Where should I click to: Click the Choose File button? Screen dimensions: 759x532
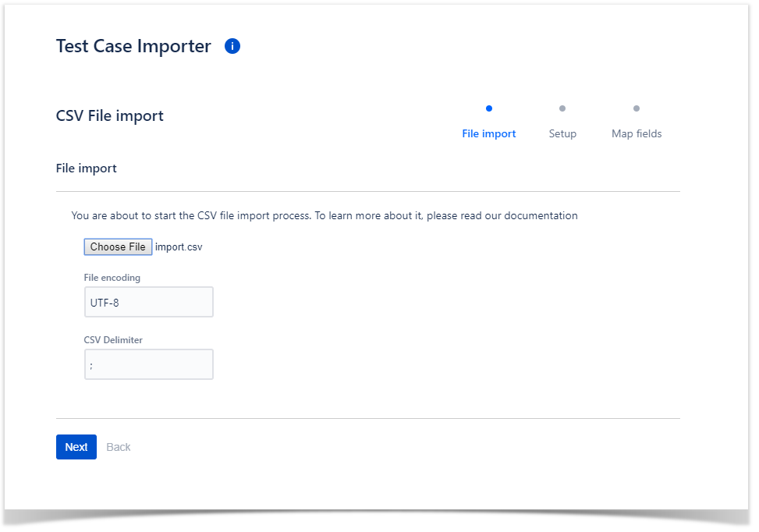click(x=118, y=246)
